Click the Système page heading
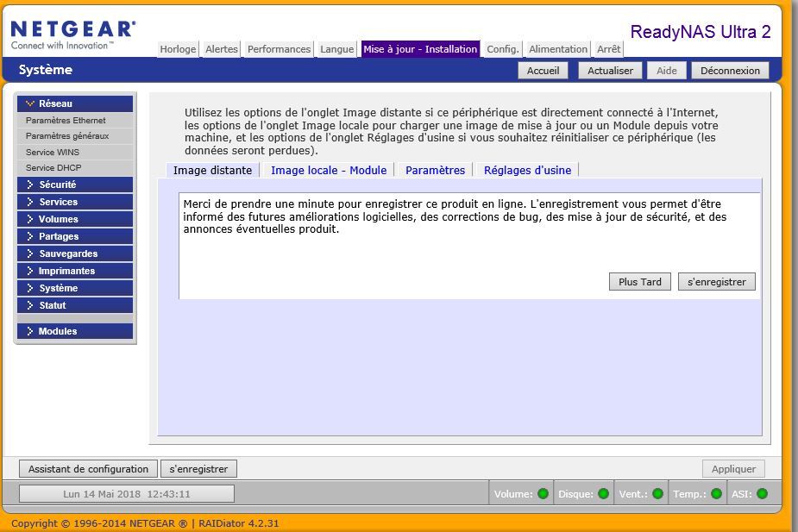This screenshot has width=798, height=532. 46,70
